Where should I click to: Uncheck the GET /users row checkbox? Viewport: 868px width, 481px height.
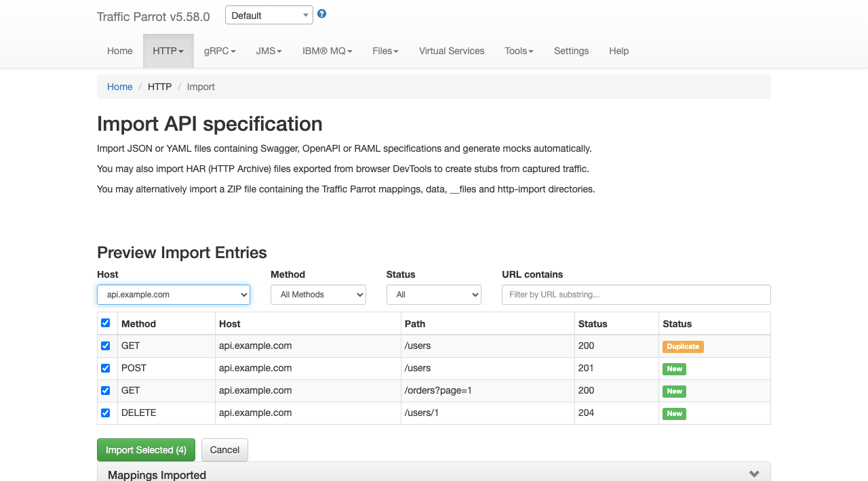pyautogui.click(x=105, y=346)
